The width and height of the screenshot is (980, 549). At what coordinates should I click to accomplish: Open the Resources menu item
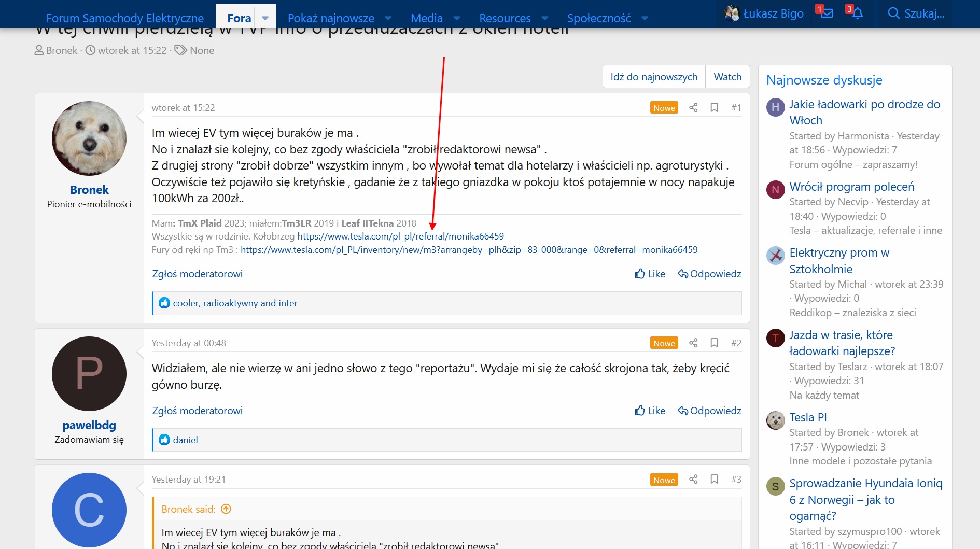pyautogui.click(x=505, y=18)
